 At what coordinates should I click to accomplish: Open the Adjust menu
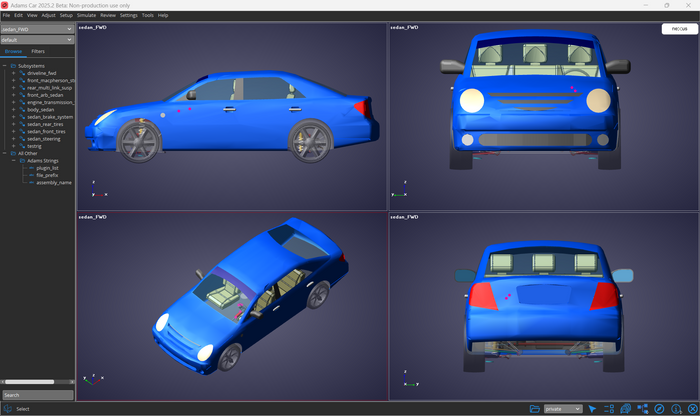(x=48, y=15)
